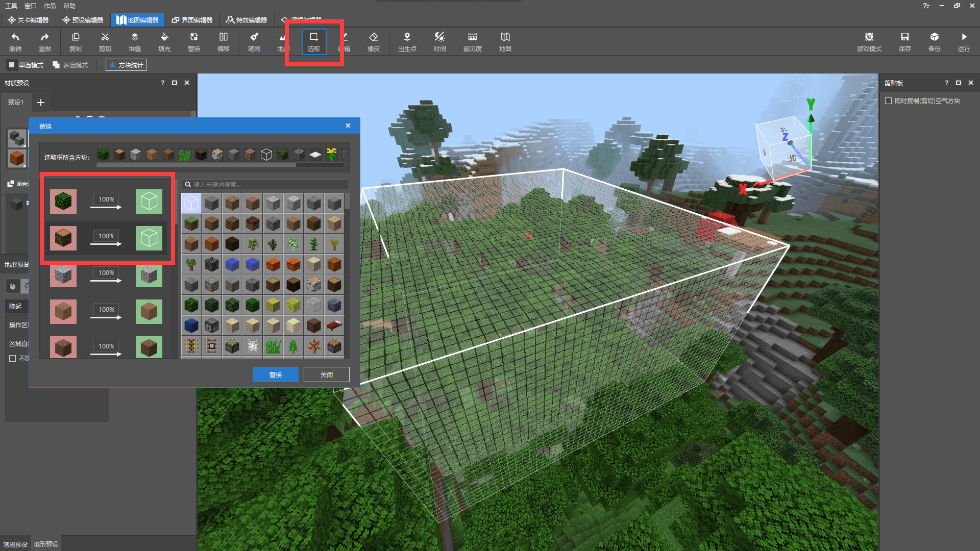Activate the 堆叠 stack tool
This screenshot has height=551, width=980.
(135, 42)
